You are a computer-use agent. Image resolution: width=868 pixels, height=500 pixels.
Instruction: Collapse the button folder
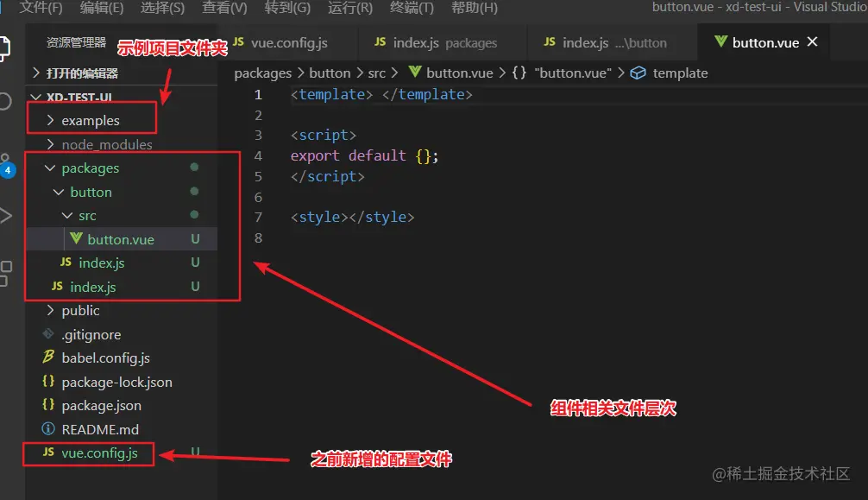pyautogui.click(x=59, y=192)
